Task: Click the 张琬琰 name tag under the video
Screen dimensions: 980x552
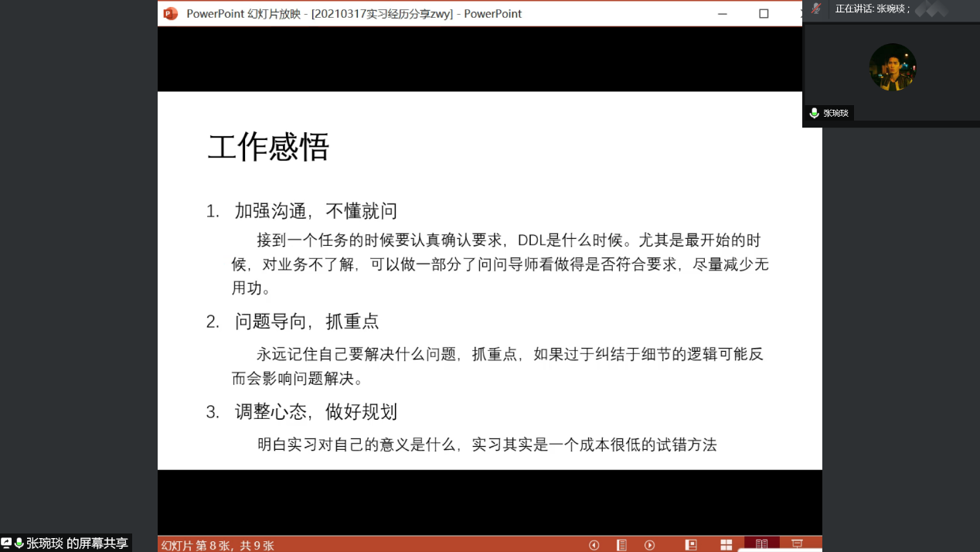Action: coord(835,113)
